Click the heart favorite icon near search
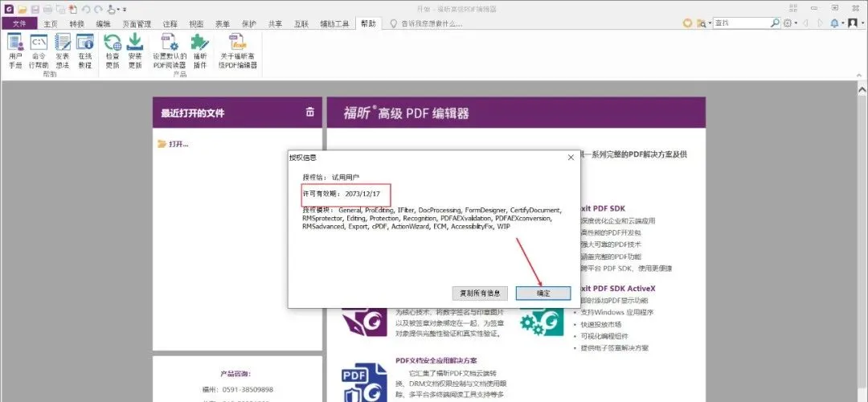This screenshot has width=868, height=402. pyautogui.click(x=687, y=23)
